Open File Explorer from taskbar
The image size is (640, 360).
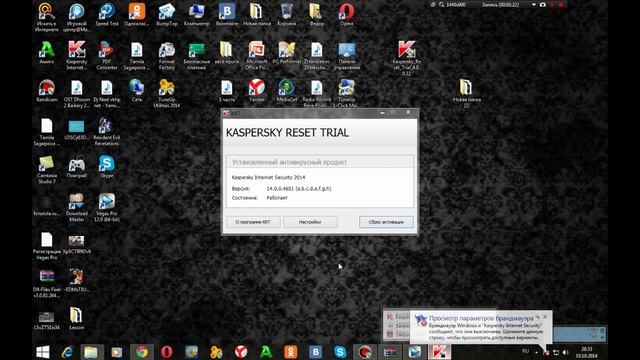point(91,352)
